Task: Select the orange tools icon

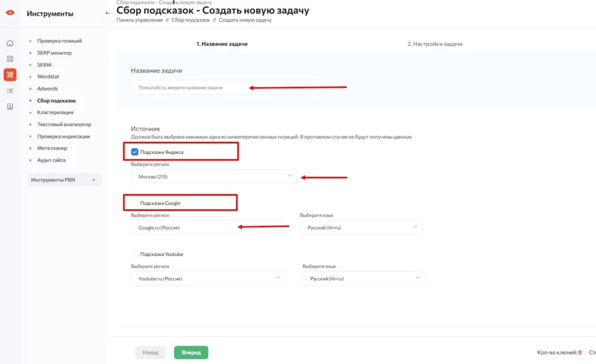Action: [x=10, y=74]
